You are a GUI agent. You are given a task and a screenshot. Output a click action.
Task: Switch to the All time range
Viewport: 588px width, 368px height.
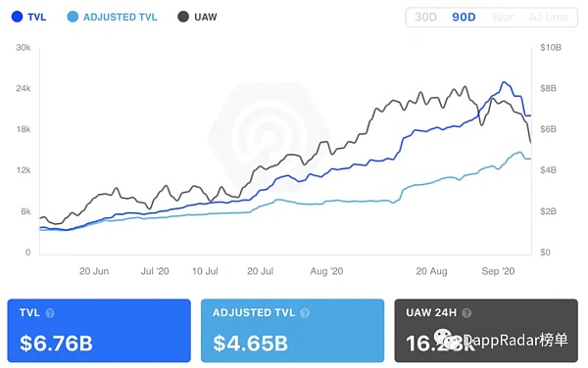pyautogui.click(x=549, y=18)
